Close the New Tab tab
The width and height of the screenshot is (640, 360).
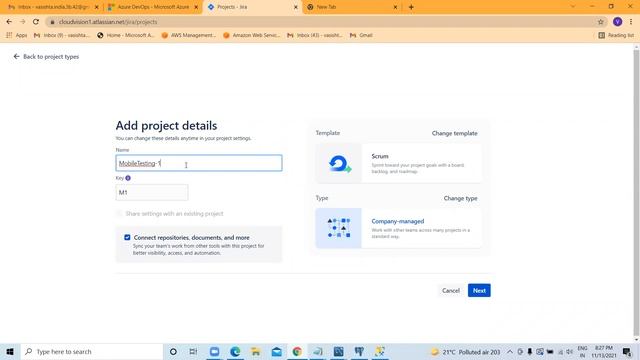click(x=395, y=7)
